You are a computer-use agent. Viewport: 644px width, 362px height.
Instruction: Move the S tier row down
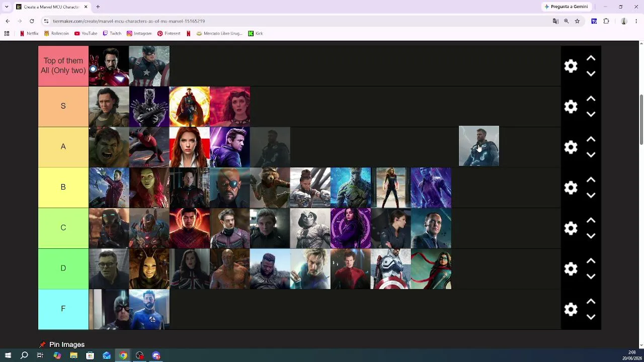click(591, 114)
